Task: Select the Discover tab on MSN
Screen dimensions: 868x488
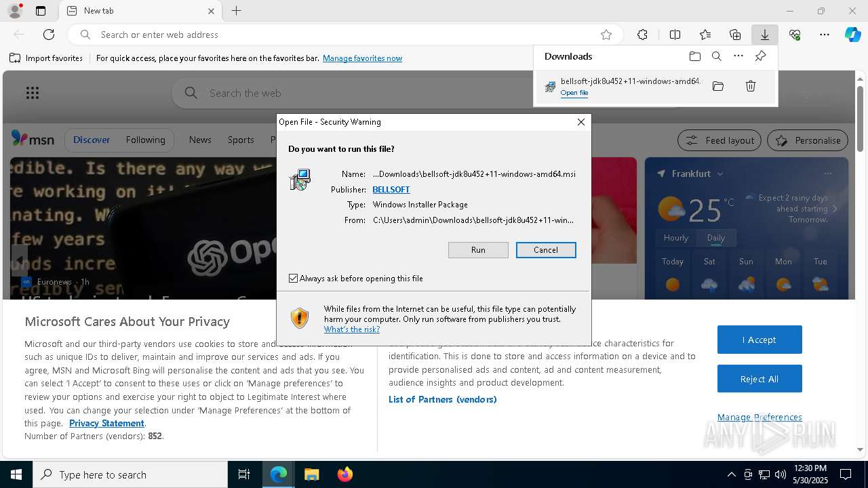Action: [92, 140]
